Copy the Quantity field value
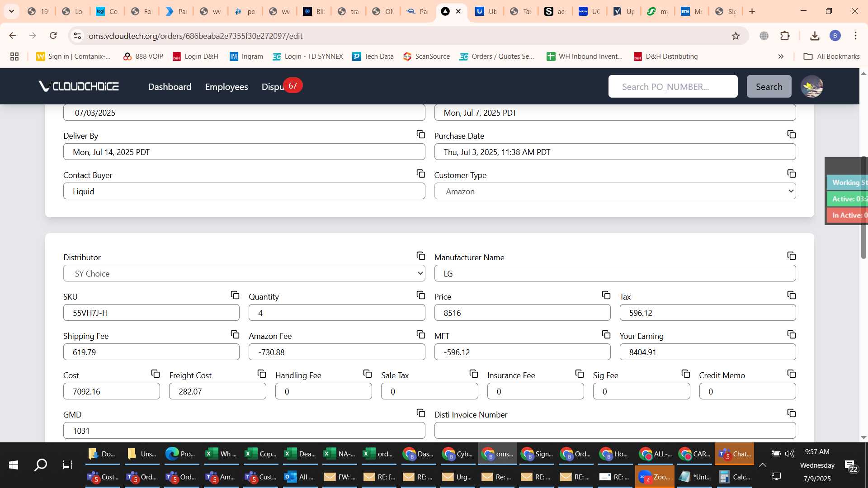Image resolution: width=868 pixels, height=488 pixels. click(421, 296)
